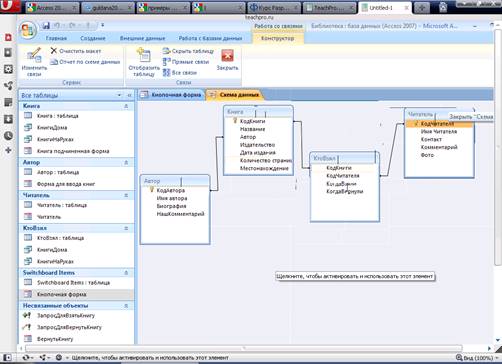The width and height of the screenshot is (502, 364).
Task: Collapse the Автор group header
Action: (126, 162)
